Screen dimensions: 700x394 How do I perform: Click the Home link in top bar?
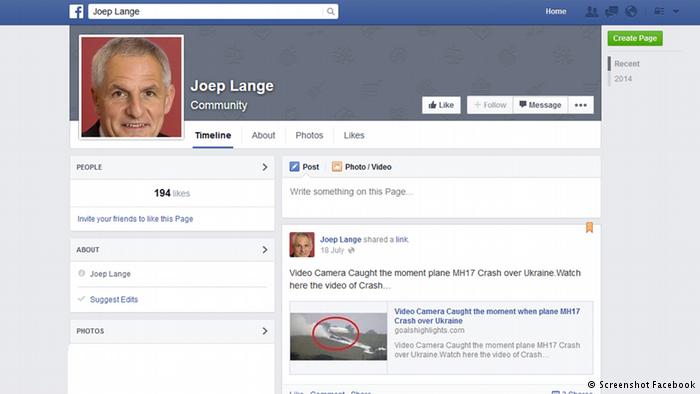tap(556, 12)
